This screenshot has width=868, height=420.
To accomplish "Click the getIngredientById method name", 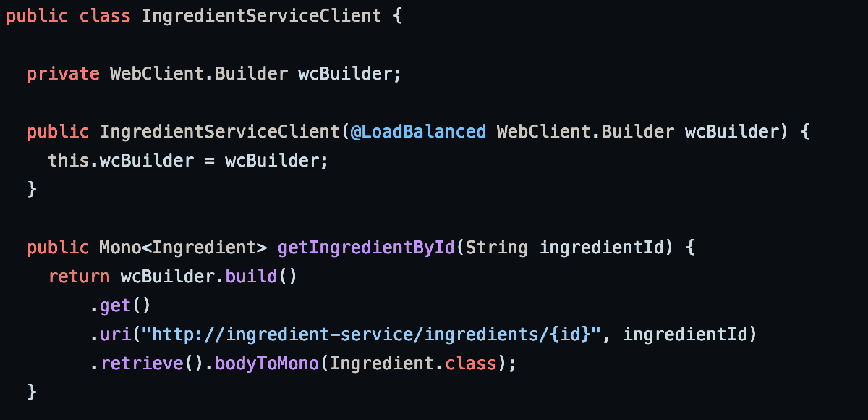I will click(x=366, y=248).
